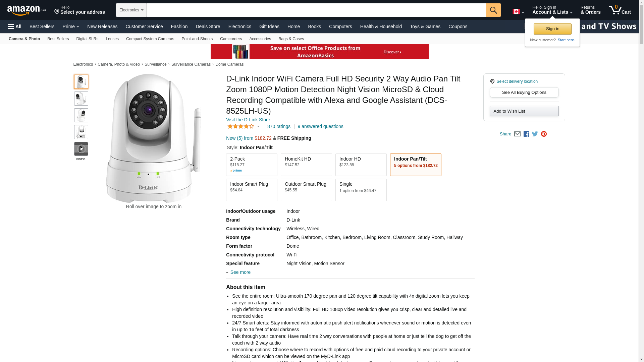Share product on Pinterest

click(544, 134)
